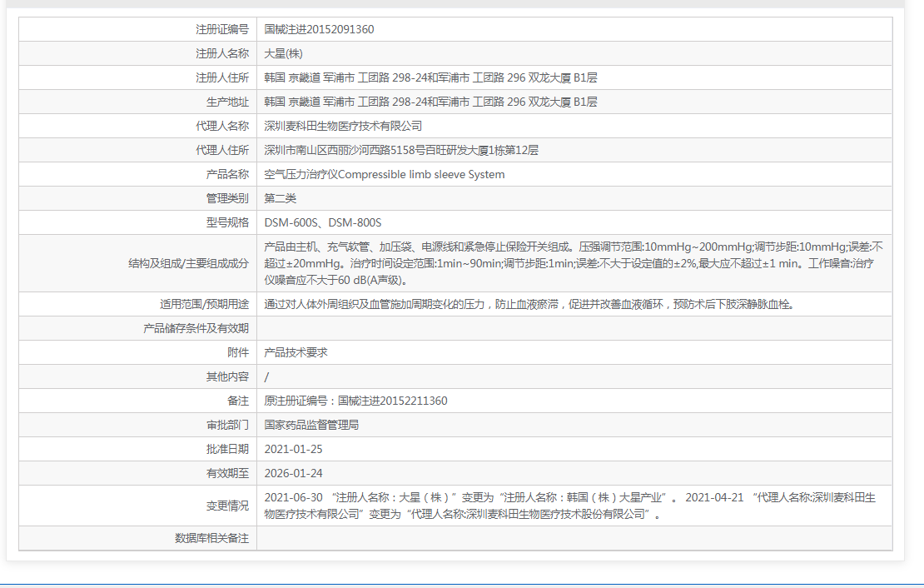Click the remark 原注册证编号：国械注进20152211360
Viewport: 924px width, 588px height.
pos(356,400)
